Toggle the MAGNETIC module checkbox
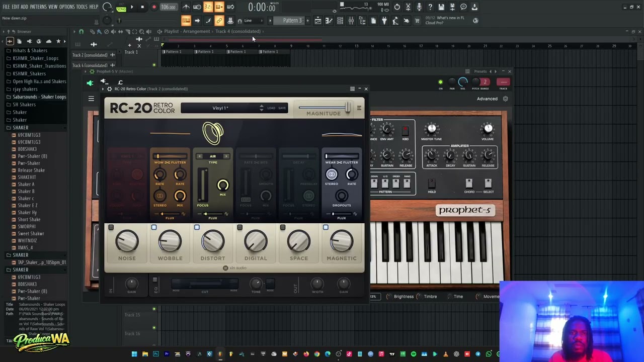 click(x=326, y=228)
